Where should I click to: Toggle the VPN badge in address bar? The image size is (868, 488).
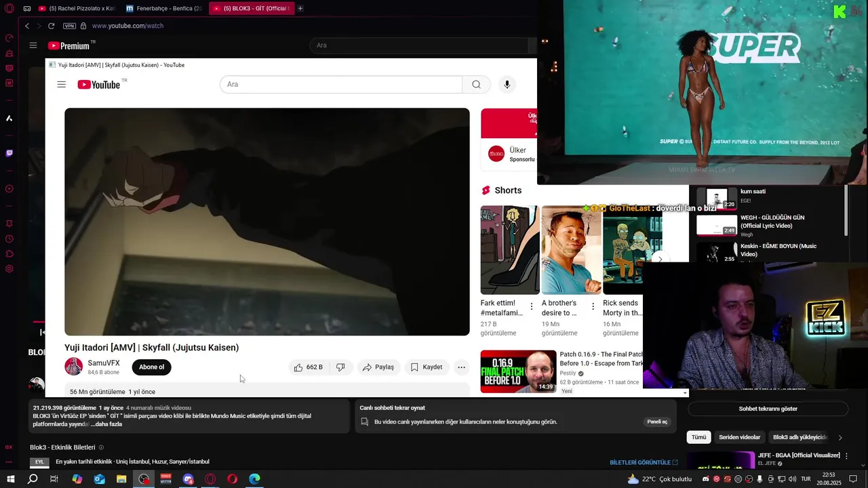(x=69, y=26)
